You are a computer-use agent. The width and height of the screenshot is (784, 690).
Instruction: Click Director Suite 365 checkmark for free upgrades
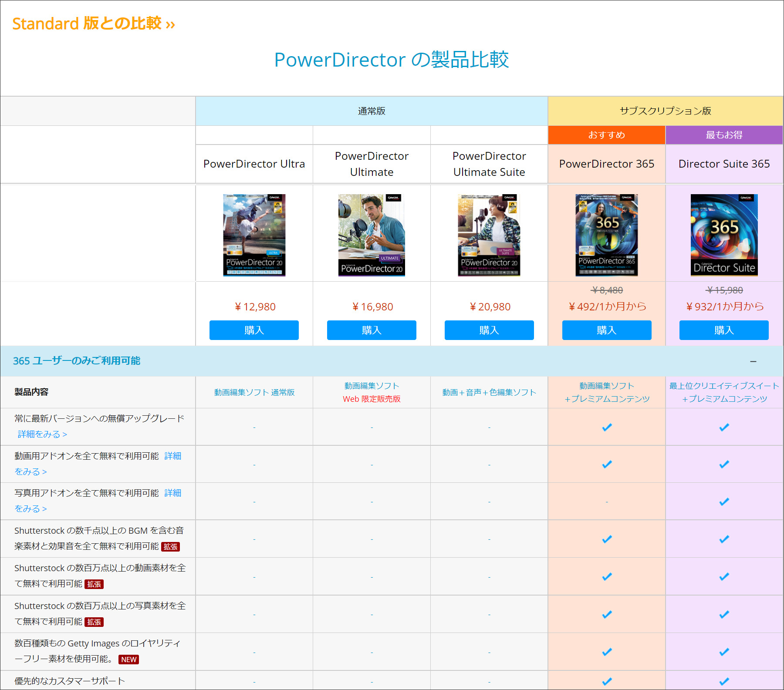point(724,427)
